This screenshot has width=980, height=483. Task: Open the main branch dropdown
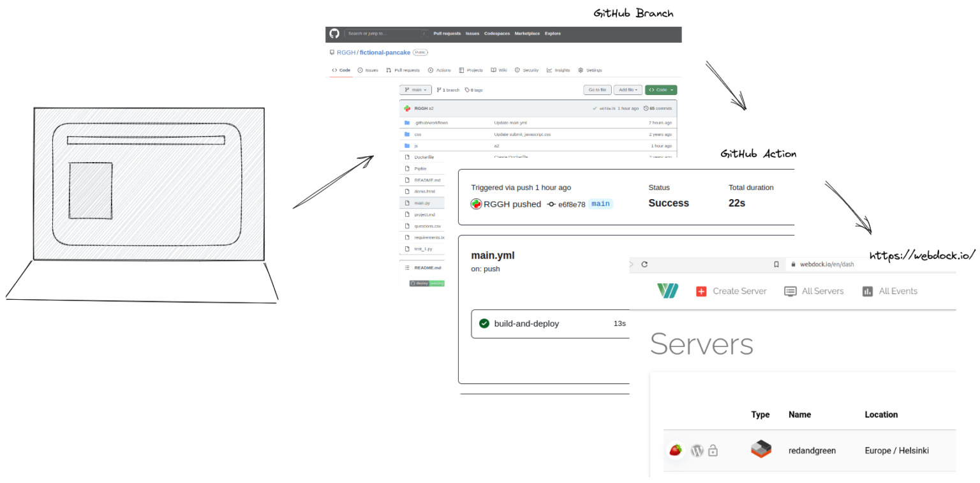point(415,90)
